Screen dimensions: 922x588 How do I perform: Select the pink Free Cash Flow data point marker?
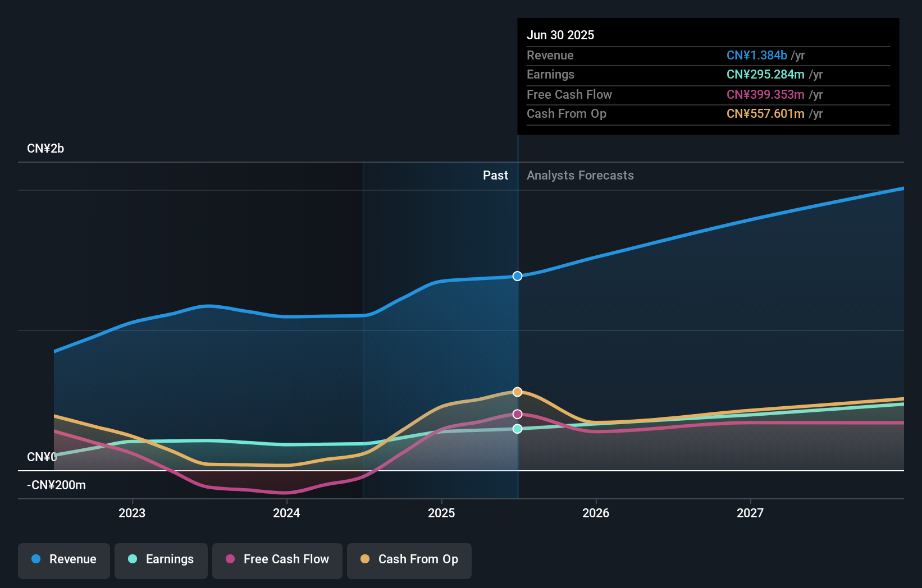[x=517, y=414]
